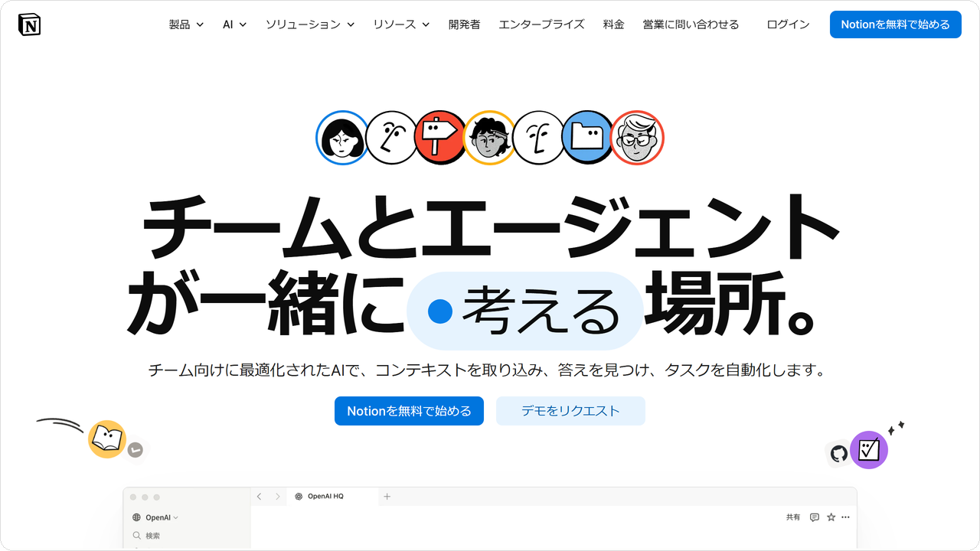Select the curly-haired avatar with yellow ring
Image resolution: width=980 pixels, height=551 pixels.
(x=489, y=138)
